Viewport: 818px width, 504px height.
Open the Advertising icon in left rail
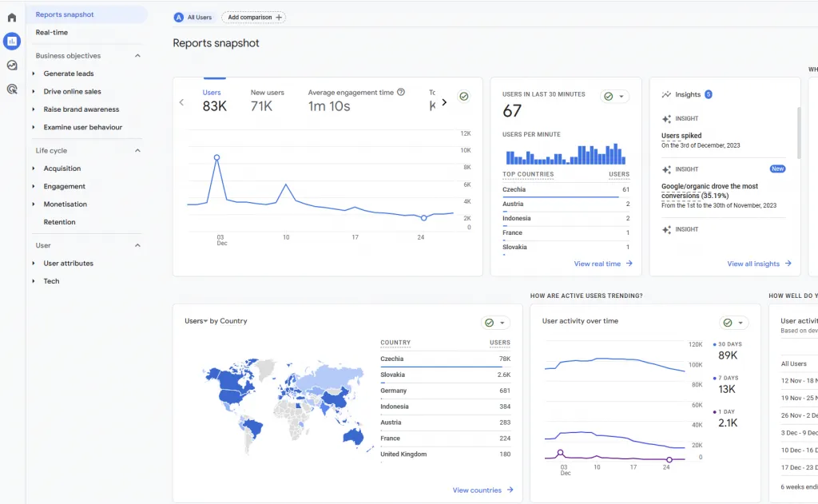point(11,89)
